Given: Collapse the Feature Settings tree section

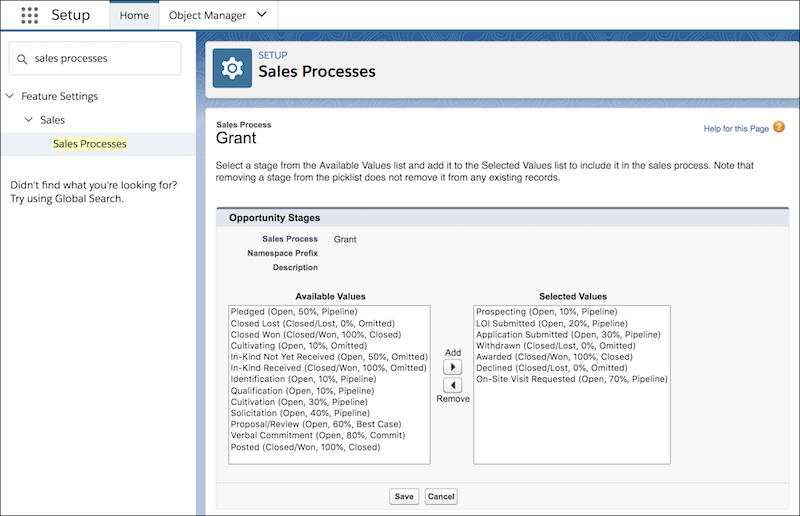Looking at the screenshot, I should (10, 96).
